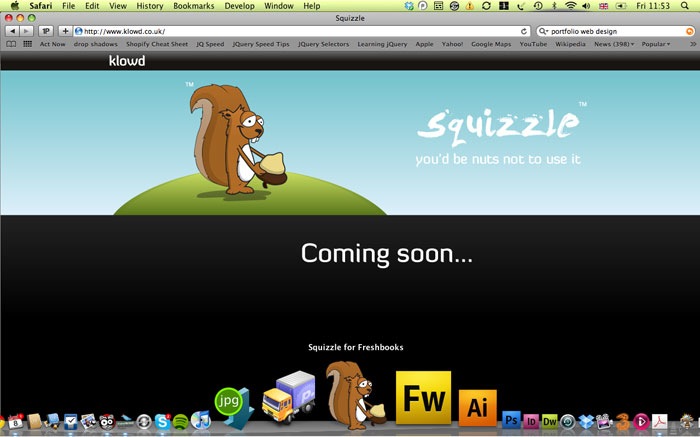Open the JQuery Speed Tips bookmark
700x437 pixels.
(261, 44)
